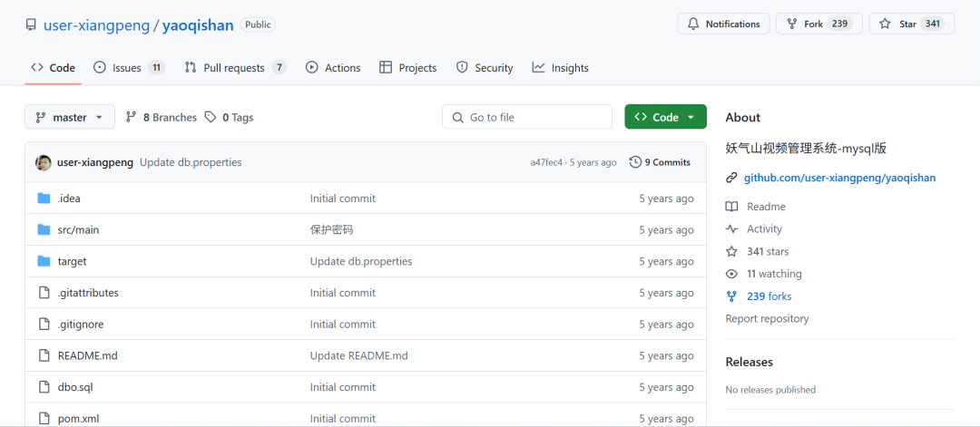The image size is (980, 427).
Task: Open the Issues tab
Action: click(129, 67)
